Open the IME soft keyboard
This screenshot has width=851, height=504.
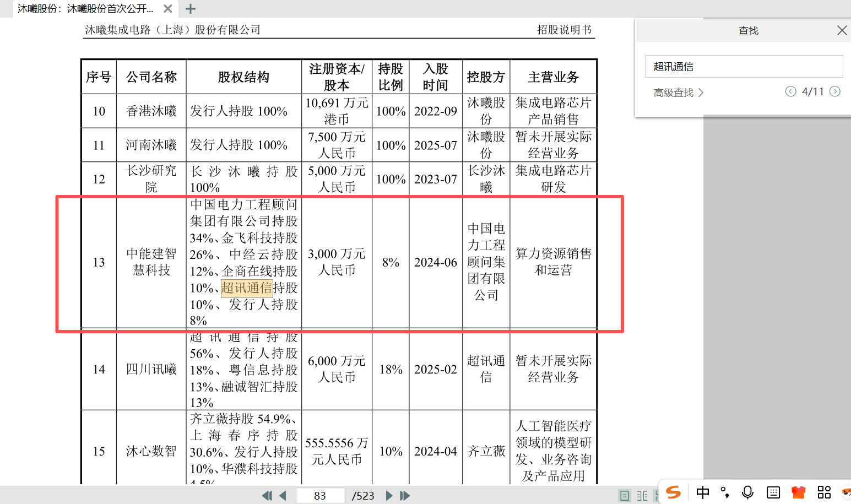(x=773, y=492)
